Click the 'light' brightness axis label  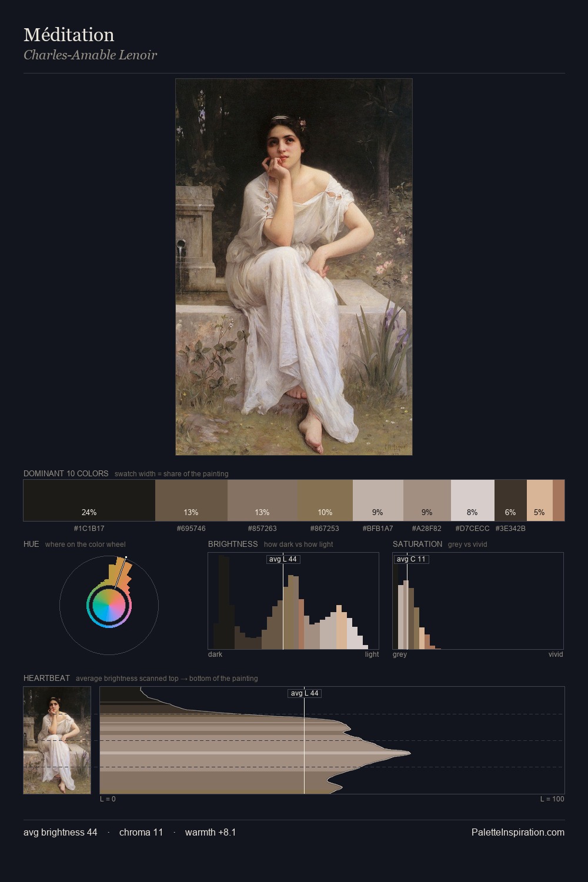point(372,654)
